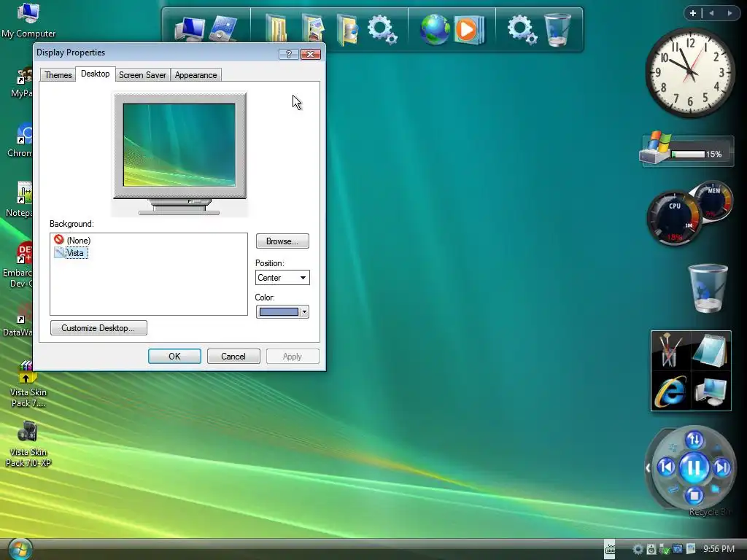
Task: Switch to Themes tab
Action: [58, 75]
